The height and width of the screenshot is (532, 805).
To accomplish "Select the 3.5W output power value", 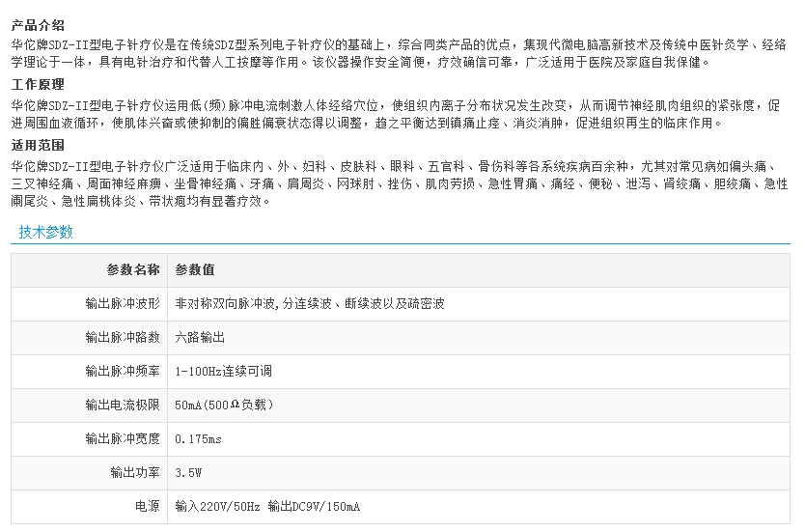I will [187, 472].
